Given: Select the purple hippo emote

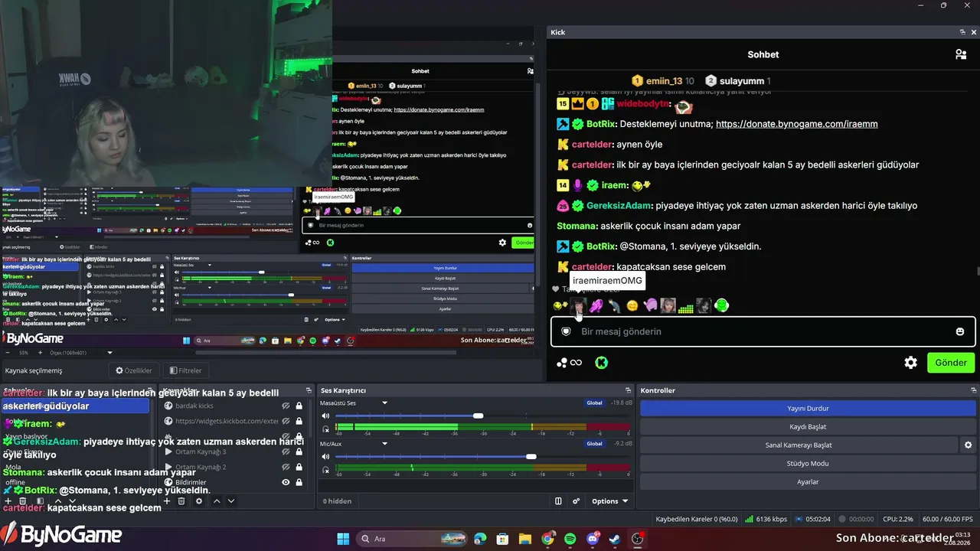Looking at the screenshot, I should tap(650, 306).
